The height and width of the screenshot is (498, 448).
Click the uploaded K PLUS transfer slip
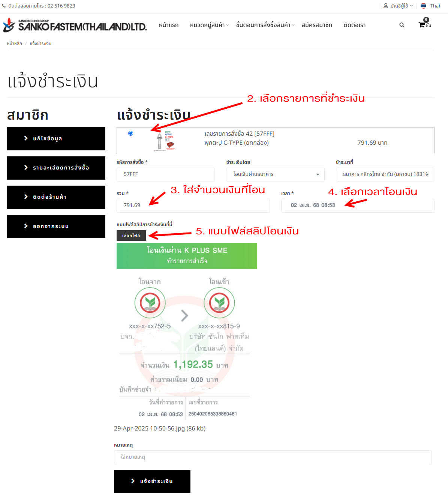(x=187, y=331)
